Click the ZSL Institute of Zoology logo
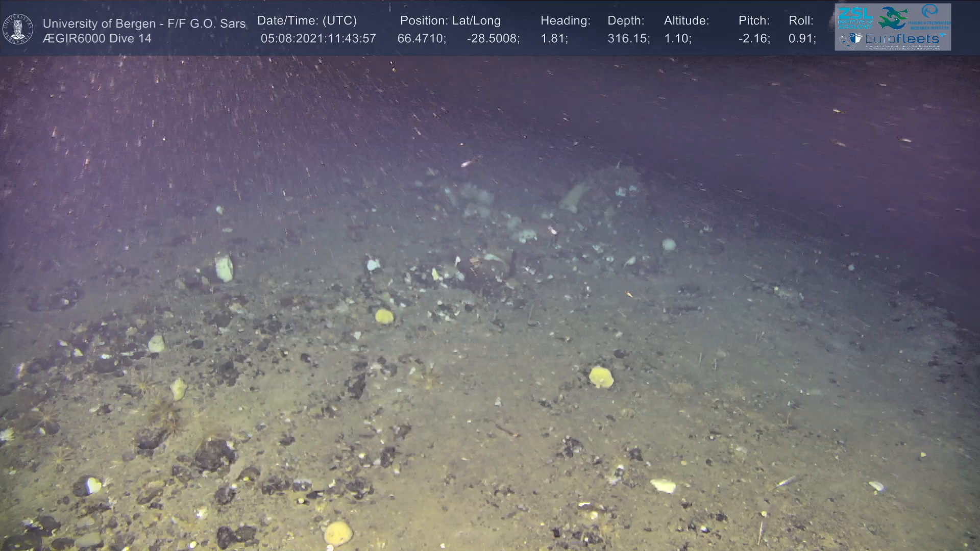The height and width of the screenshot is (551, 980). point(855,17)
